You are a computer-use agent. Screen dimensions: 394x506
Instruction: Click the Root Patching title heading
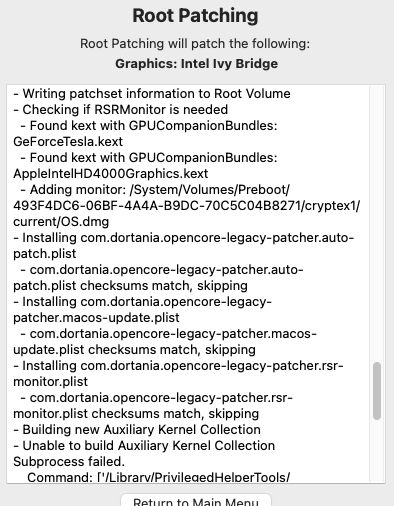point(195,15)
